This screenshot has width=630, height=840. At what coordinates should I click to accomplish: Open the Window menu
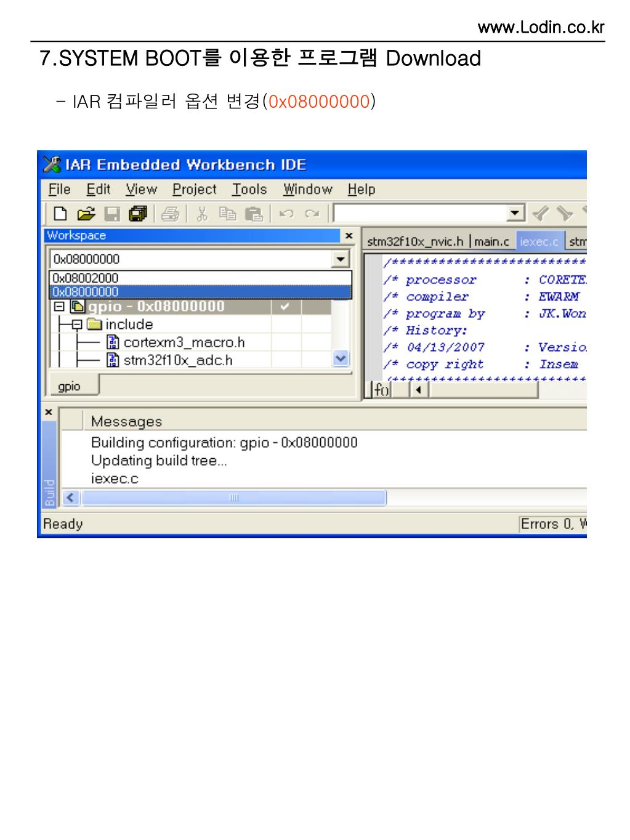[307, 189]
